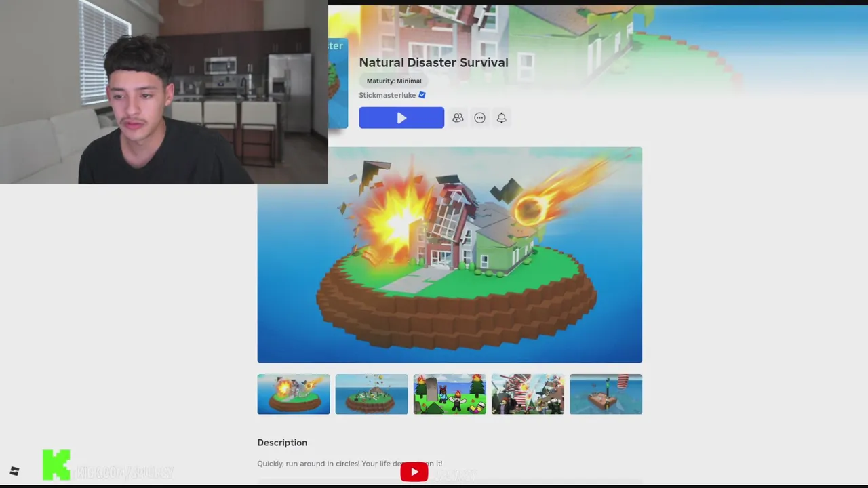Select the collapsing tower thumbnail
The width and height of the screenshot is (868, 488).
coord(528,394)
